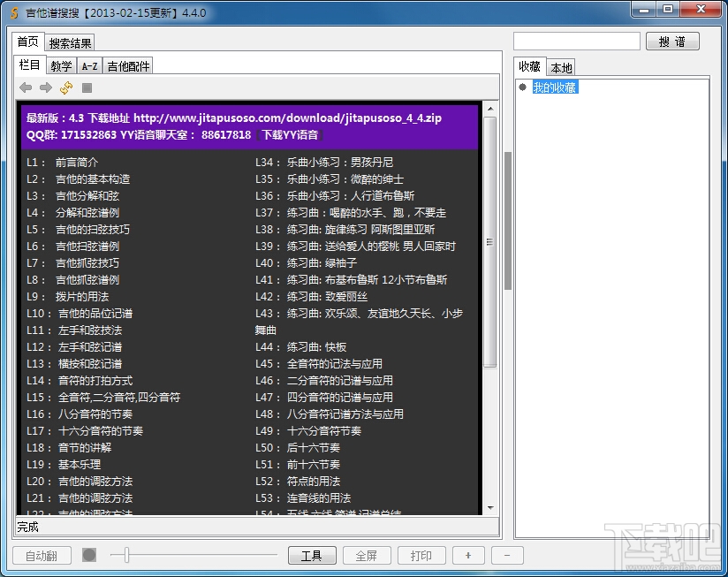
Task: Click the auto-scroll speed slider handle
Action: pos(126,555)
